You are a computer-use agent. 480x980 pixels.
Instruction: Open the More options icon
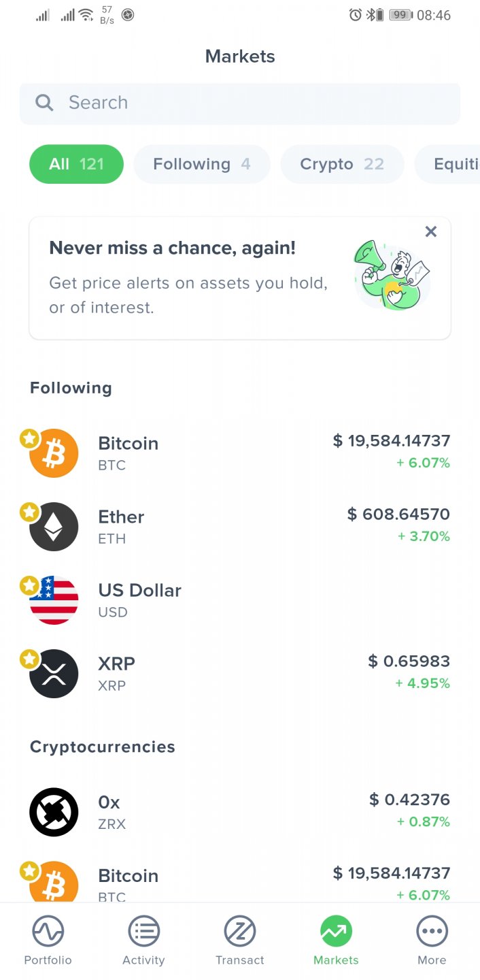(432, 931)
